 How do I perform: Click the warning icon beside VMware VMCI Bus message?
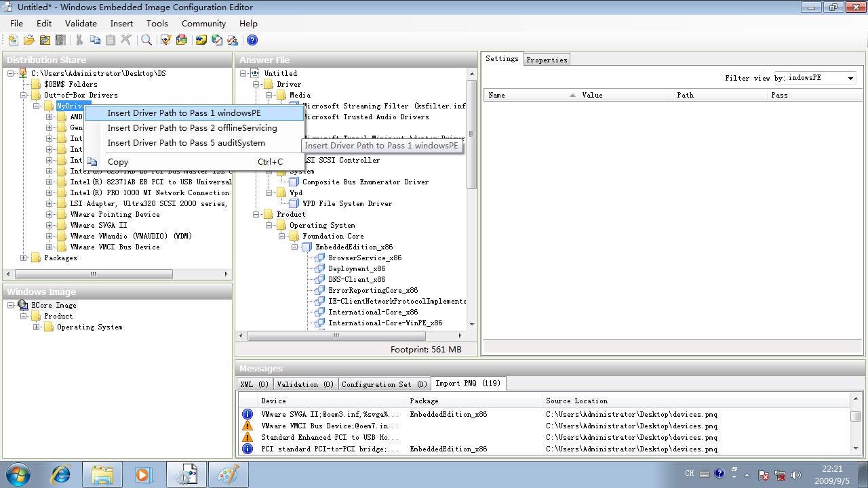[x=248, y=426]
